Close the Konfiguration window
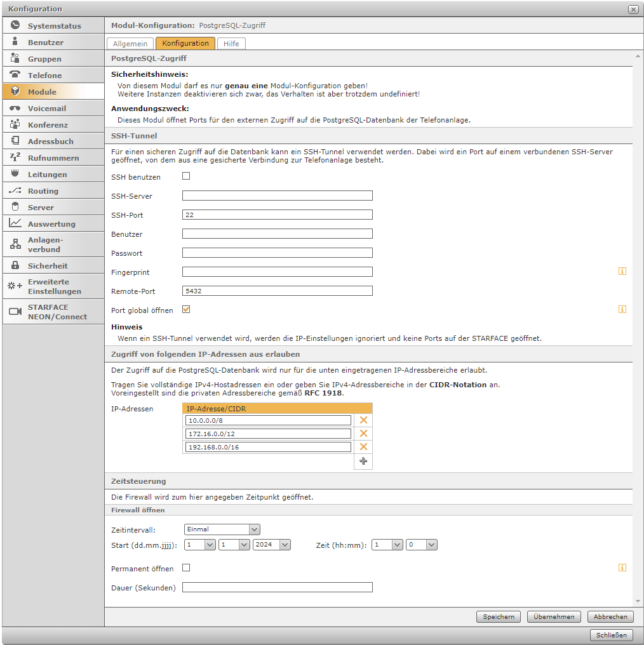This screenshot has width=644, height=645. pyautogui.click(x=633, y=10)
